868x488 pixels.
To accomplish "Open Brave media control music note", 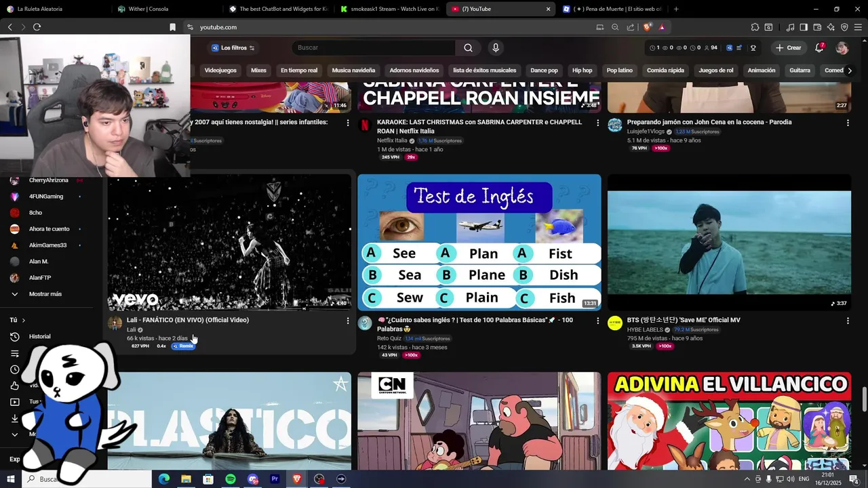I will tap(791, 27).
